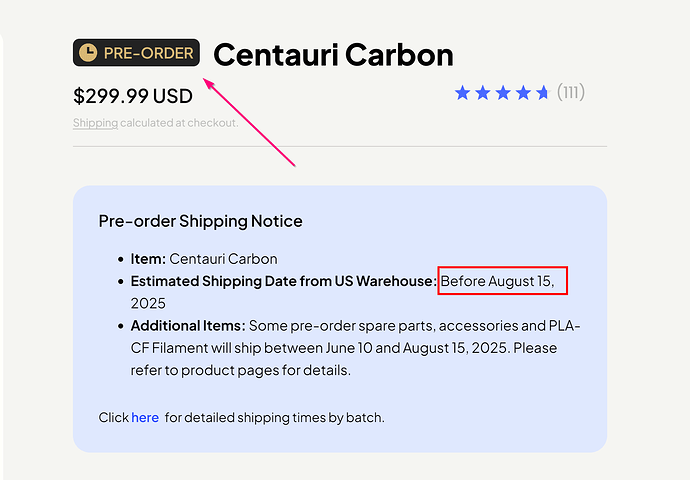Click the half-filled fifth rating star
This screenshot has height=480, width=690.
pyautogui.click(x=543, y=93)
